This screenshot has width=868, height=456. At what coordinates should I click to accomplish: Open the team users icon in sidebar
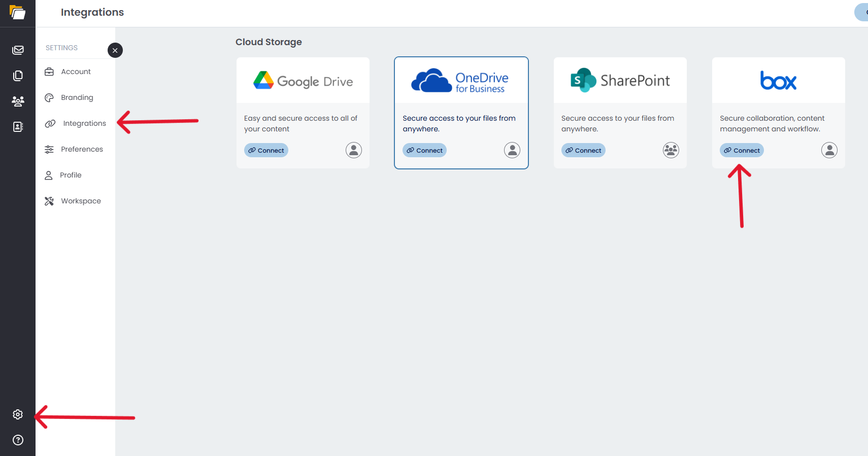[x=18, y=101]
